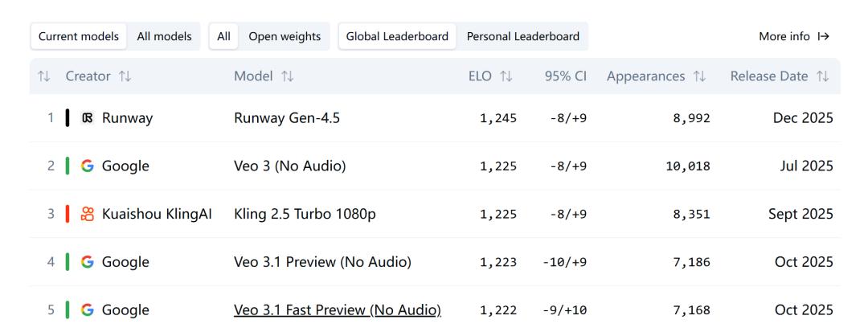This screenshot has width=868, height=332.
Task: Click the sort arrows beside Creator
Action: 125,76
